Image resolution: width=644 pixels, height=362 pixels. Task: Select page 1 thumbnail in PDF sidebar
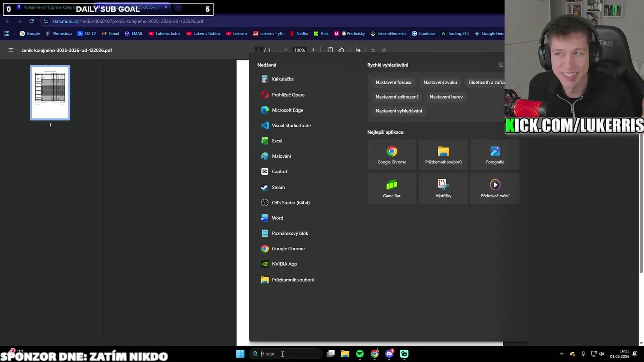point(50,93)
